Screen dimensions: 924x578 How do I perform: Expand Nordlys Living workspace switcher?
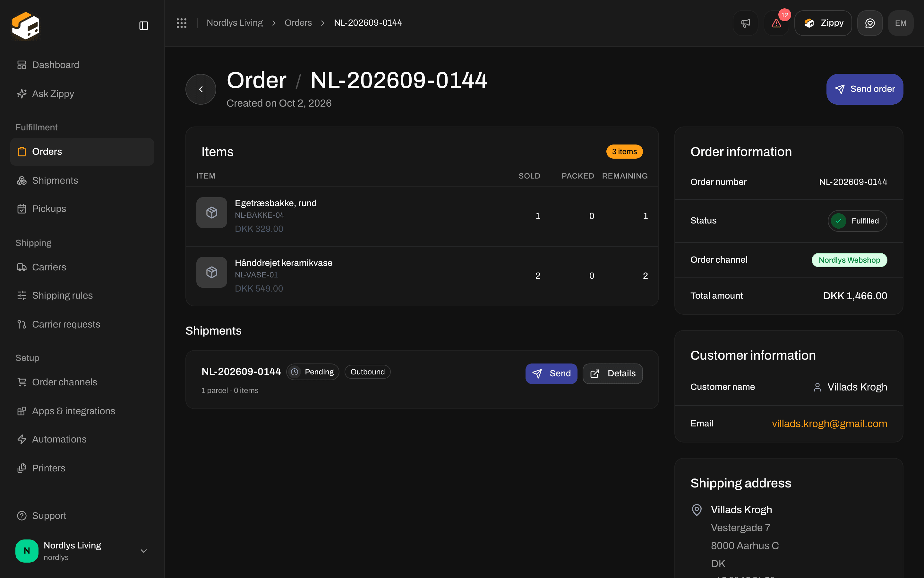tap(82, 551)
